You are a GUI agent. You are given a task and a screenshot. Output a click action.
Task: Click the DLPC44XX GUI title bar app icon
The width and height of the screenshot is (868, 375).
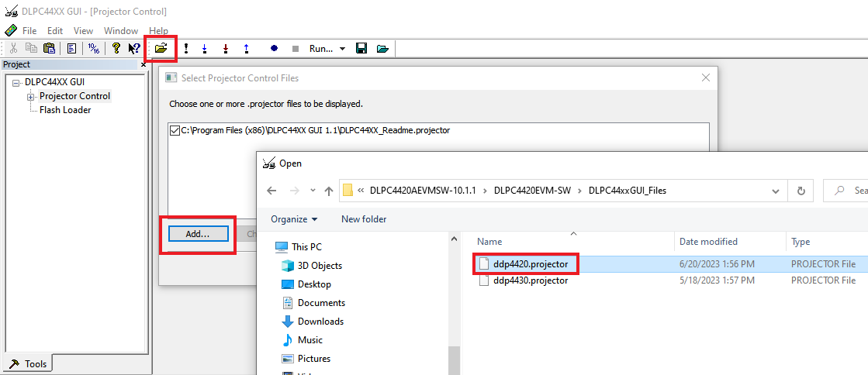pyautogui.click(x=11, y=11)
